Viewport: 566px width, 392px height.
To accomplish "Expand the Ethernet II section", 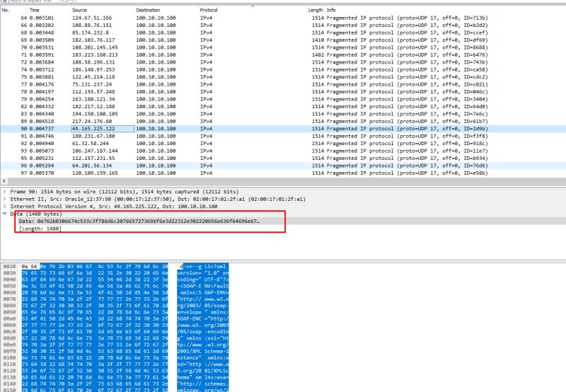I will coord(5,200).
